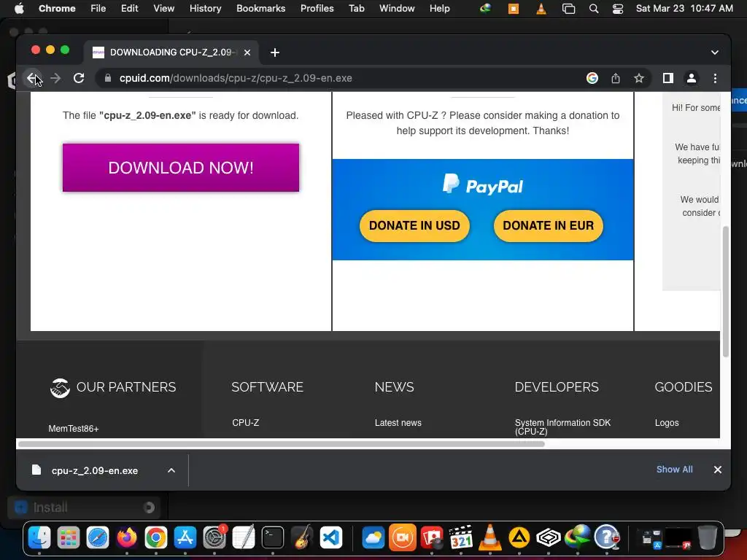Close the DOWNLOADING CPU-Z tab
Image resolution: width=747 pixels, height=560 pixels.
[x=247, y=52]
